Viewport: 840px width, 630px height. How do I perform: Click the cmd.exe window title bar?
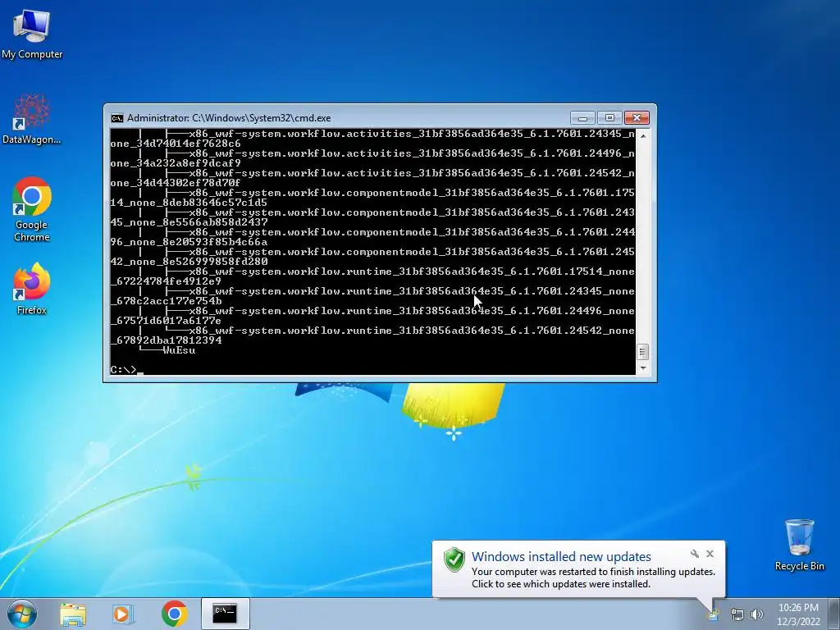coord(343,118)
